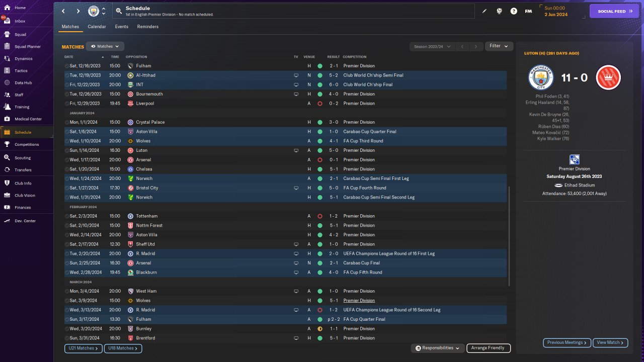644x362 pixels.
Task: Click the schedule list scrollbar
Action: (x=509, y=236)
